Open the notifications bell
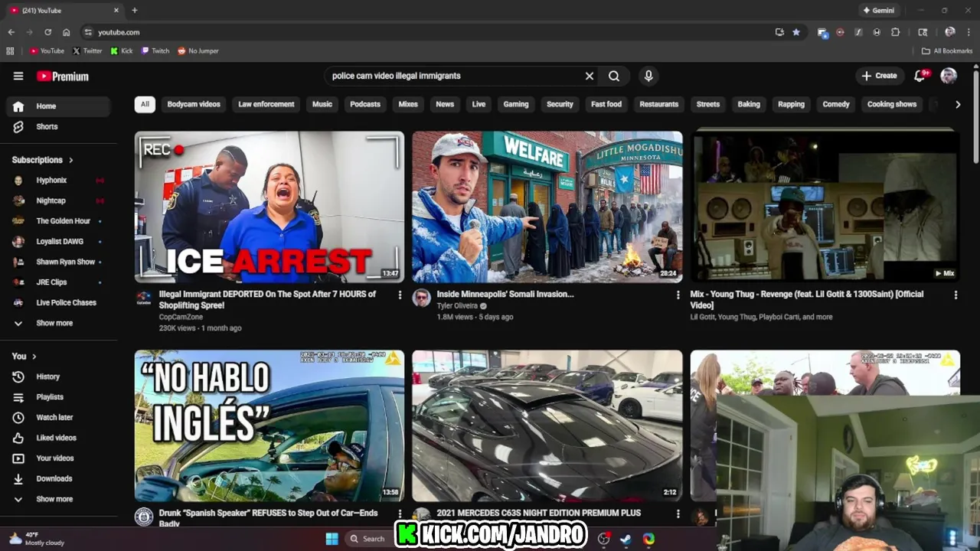Image resolution: width=980 pixels, height=551 pixels. coord(920,76)
